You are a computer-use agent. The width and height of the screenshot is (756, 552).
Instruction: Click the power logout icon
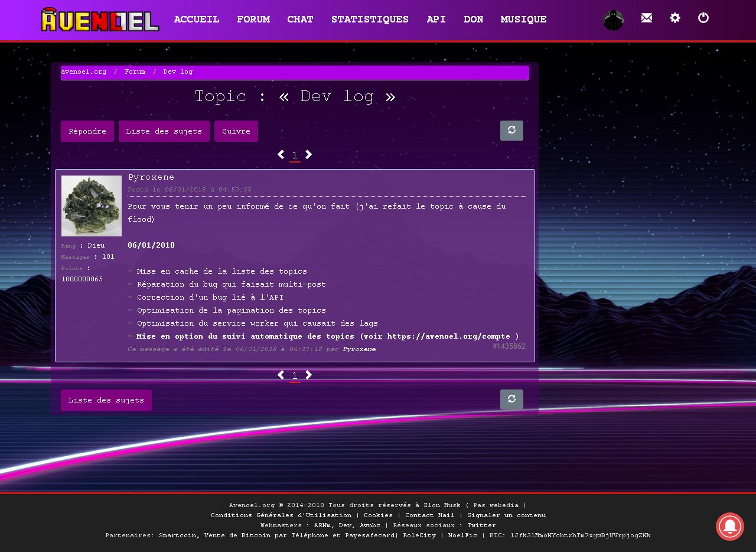pyautogui.click(x=703, y=18)
